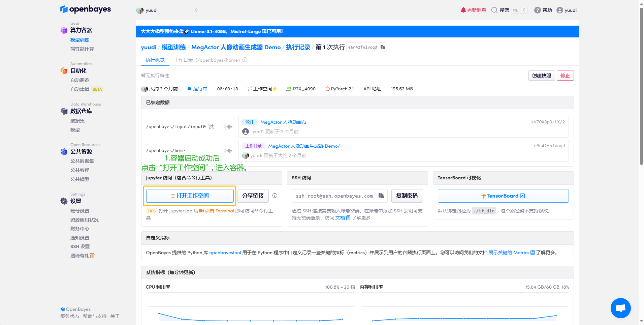This screenshot has width=644, height=325.
Task: Switch to the 工作目录 tab
Action: [207, 60]
